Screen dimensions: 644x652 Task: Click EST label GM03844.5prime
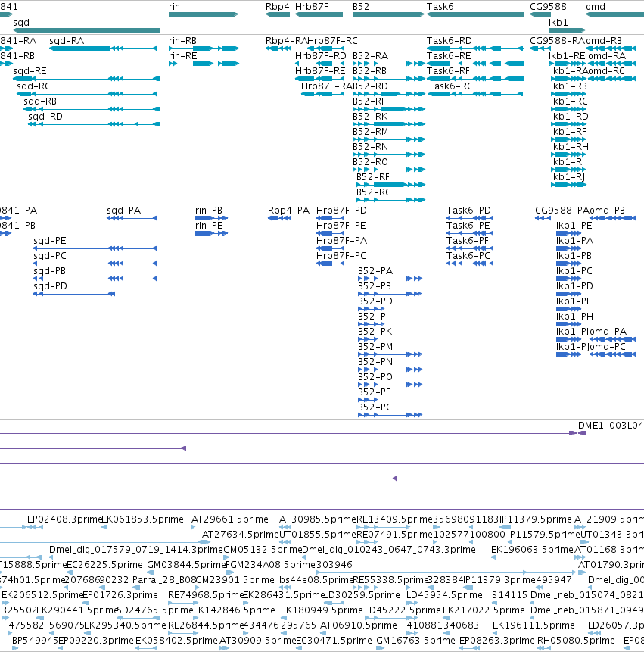(x=186, y=565)
